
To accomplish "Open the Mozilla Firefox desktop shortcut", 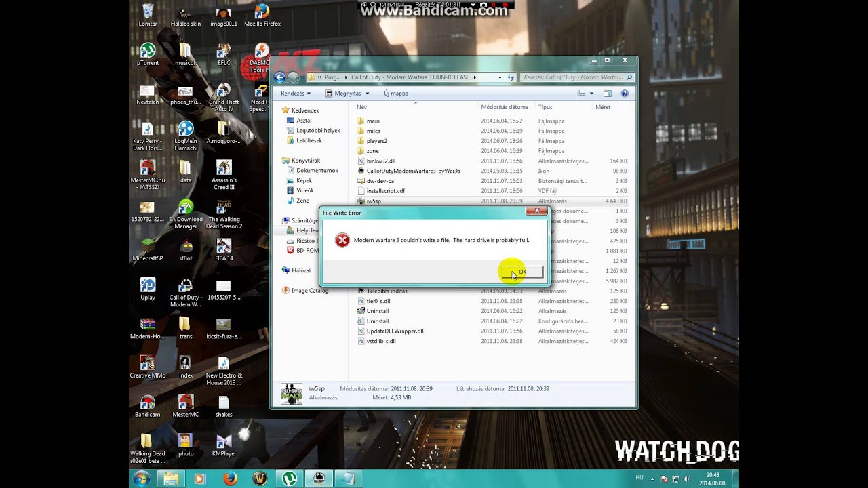I will tap(262, 15).
